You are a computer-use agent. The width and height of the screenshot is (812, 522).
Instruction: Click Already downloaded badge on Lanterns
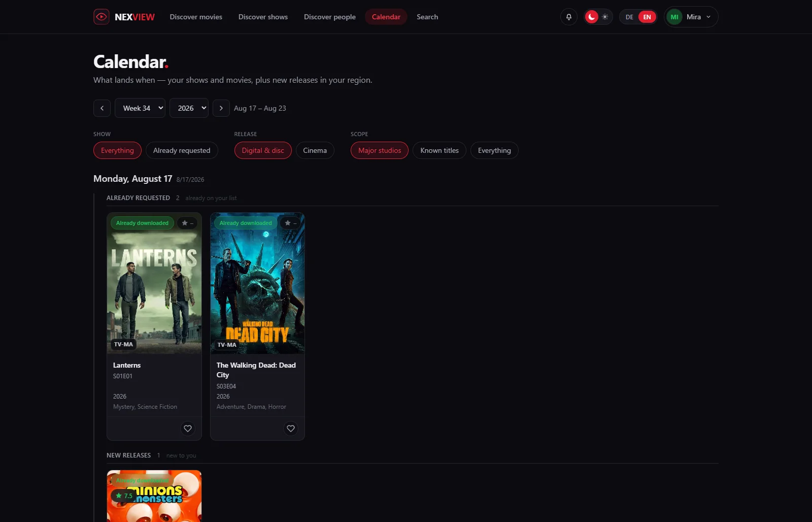142,223
